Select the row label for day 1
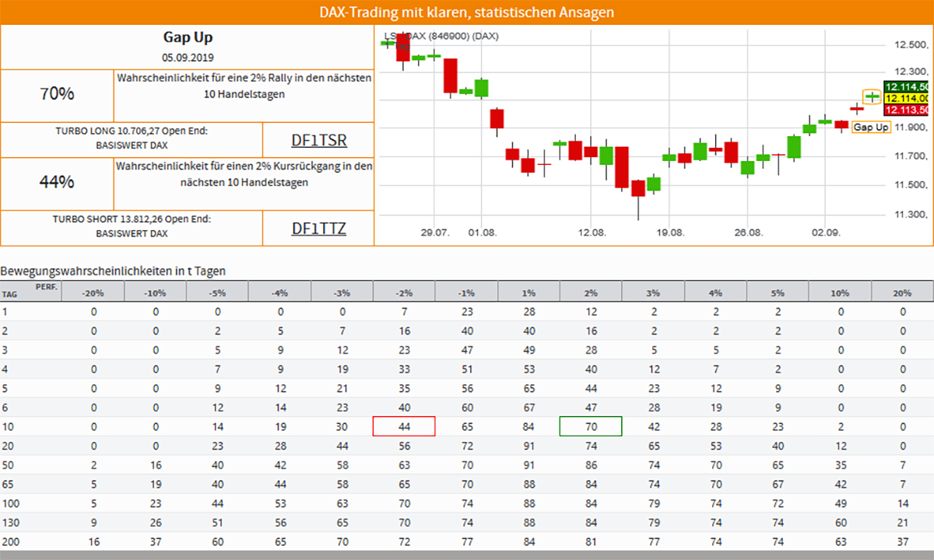This screenshot has width=934, height=560. 4,312
